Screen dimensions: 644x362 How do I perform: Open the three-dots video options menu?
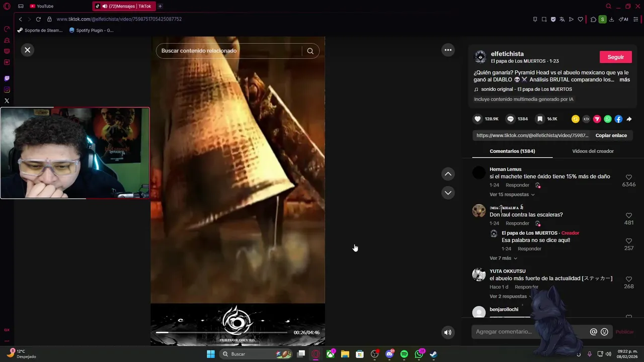448,50
